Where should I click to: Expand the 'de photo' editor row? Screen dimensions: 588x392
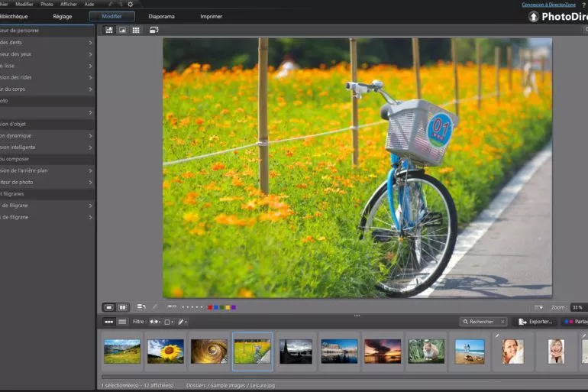click(47, 182)
